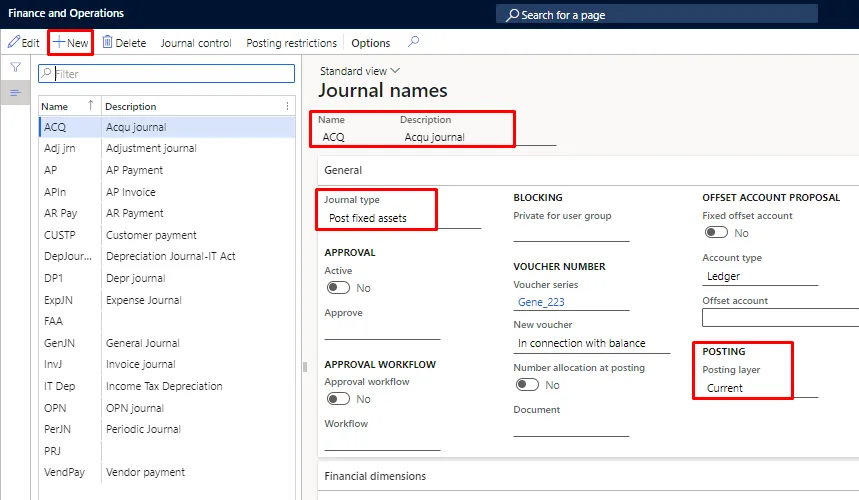
Task: Select the InvJ row
Action: tap(167, 364)
